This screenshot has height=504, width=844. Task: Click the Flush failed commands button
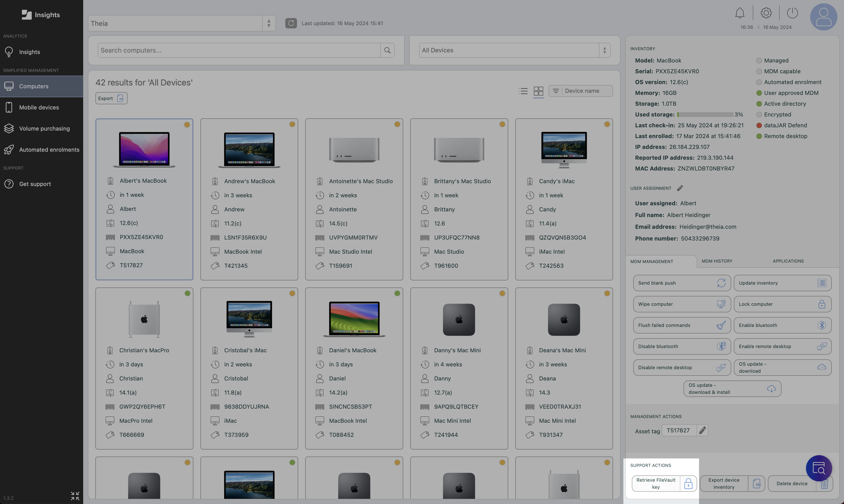click(682, 325)
